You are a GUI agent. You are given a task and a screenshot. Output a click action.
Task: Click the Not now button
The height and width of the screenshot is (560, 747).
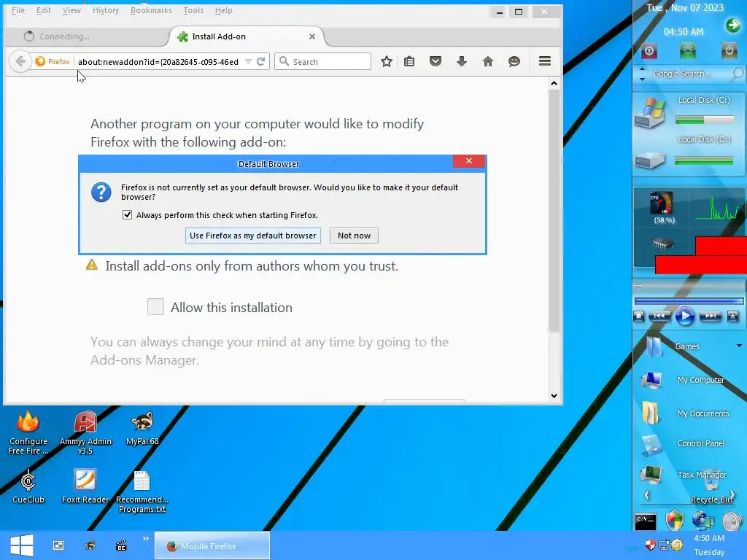coord(354,236)
